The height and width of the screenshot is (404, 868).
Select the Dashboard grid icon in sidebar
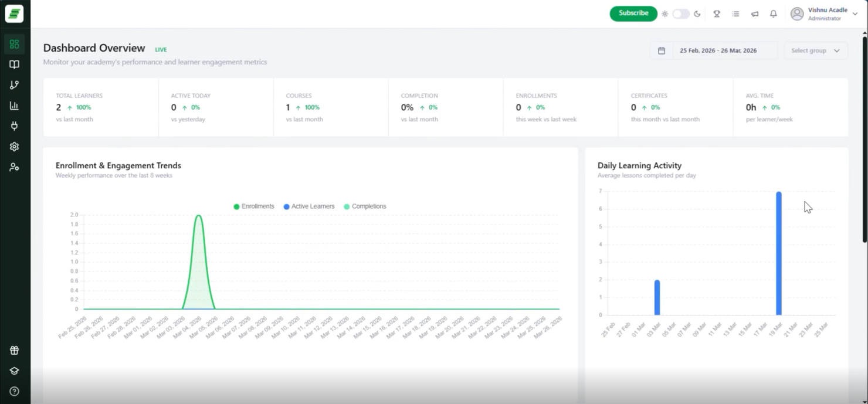click(14, 44)
